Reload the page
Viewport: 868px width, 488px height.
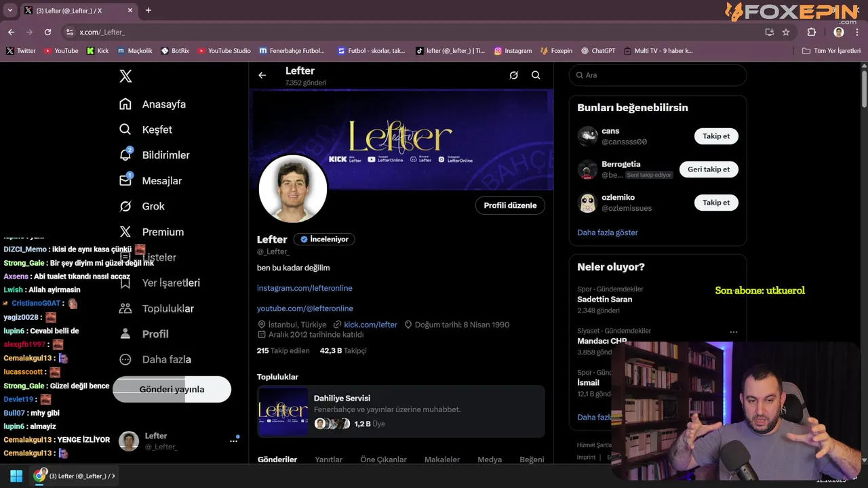point(47,32)
